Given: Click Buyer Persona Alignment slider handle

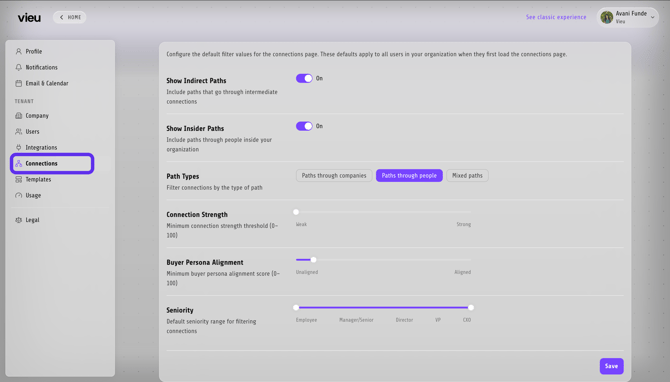Looking at the screenshot, I should [314, 260].
